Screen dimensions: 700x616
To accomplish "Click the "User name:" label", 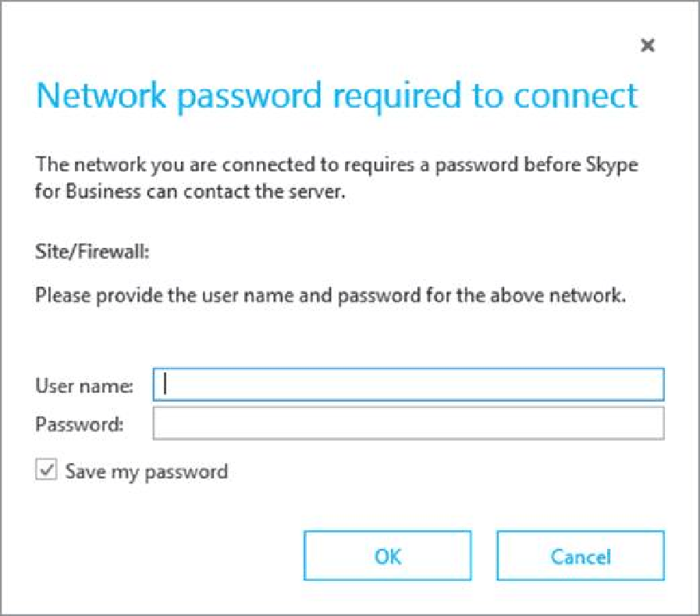I will click(x=84, y=385).
